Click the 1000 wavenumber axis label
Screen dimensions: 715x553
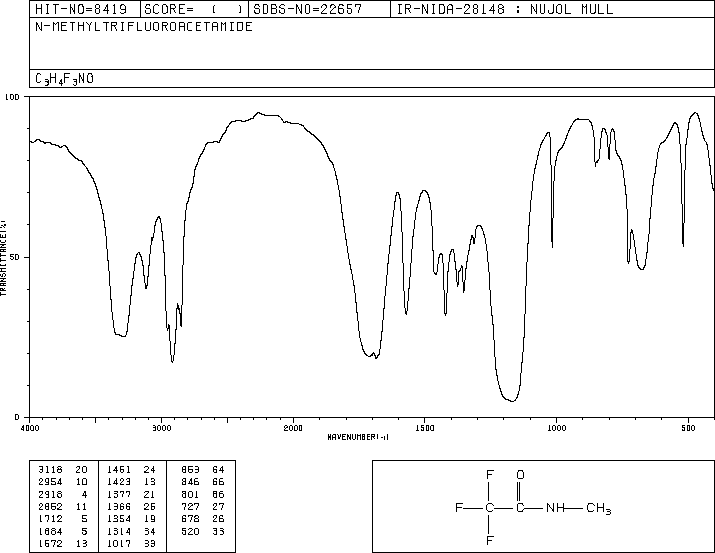coord(556,428)
